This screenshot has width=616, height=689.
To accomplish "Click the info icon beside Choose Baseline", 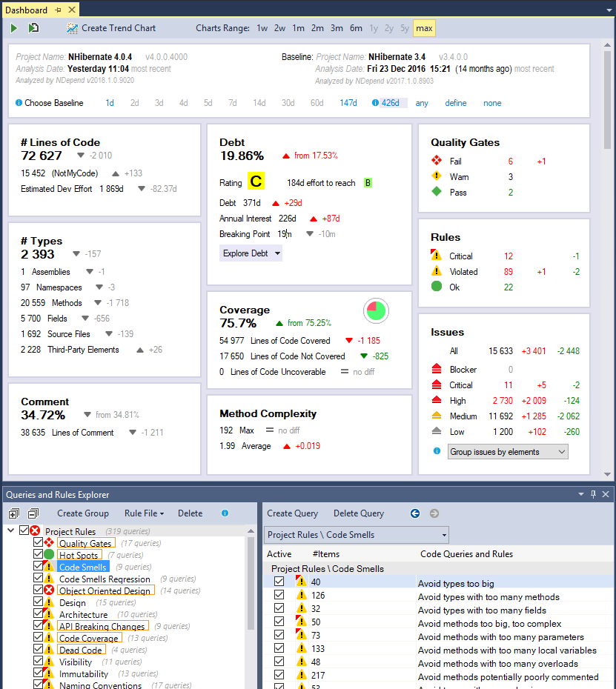I will [19, 103].
